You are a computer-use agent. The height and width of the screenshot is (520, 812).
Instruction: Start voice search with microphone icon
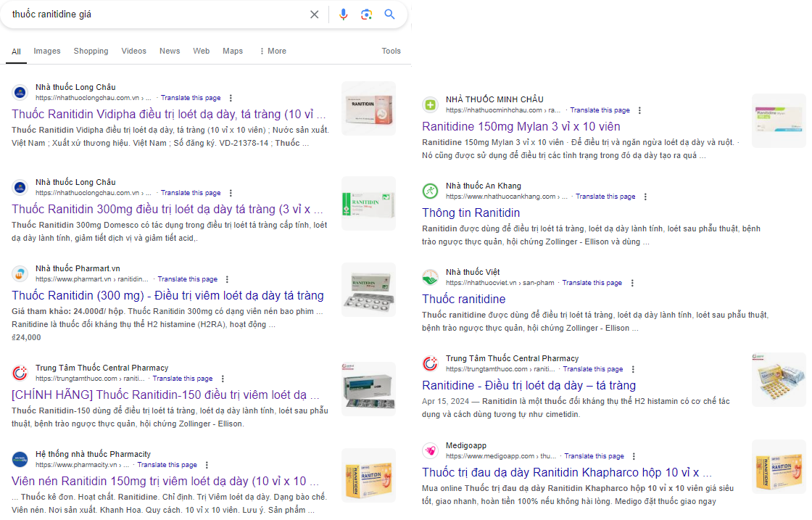344,15
